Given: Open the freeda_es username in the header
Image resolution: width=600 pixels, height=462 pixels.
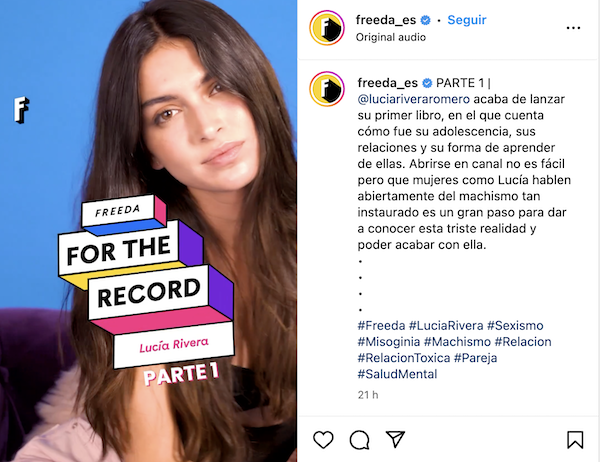Looking at the screenshot, I should [386, 20].
